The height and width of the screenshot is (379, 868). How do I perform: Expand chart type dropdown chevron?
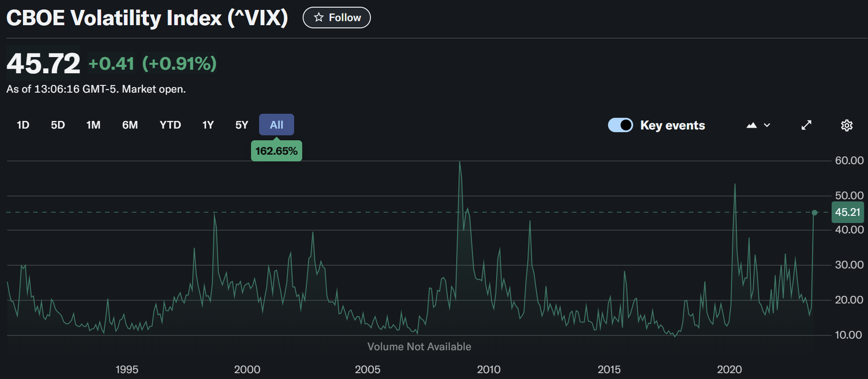[x=767, y=125]
